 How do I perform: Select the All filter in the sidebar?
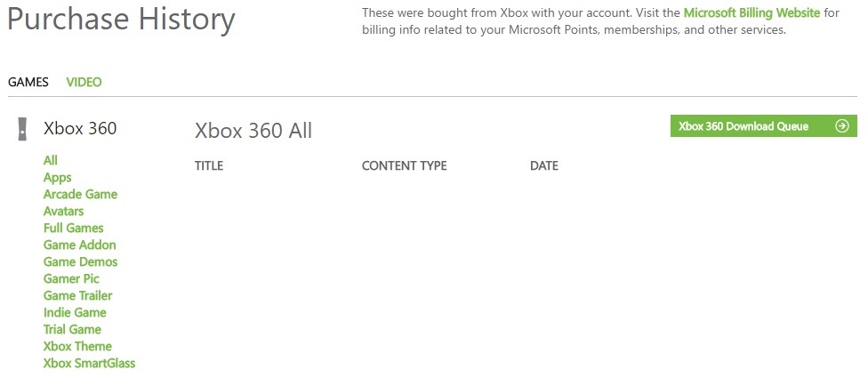coord(51,160)
